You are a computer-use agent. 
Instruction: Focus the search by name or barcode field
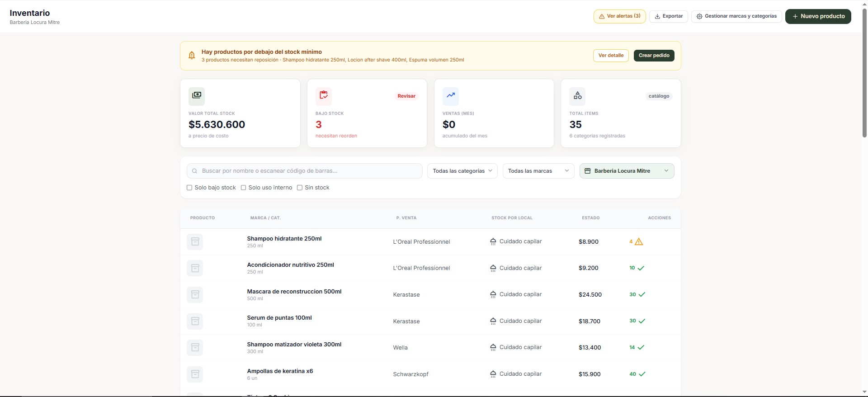[305, 171]
